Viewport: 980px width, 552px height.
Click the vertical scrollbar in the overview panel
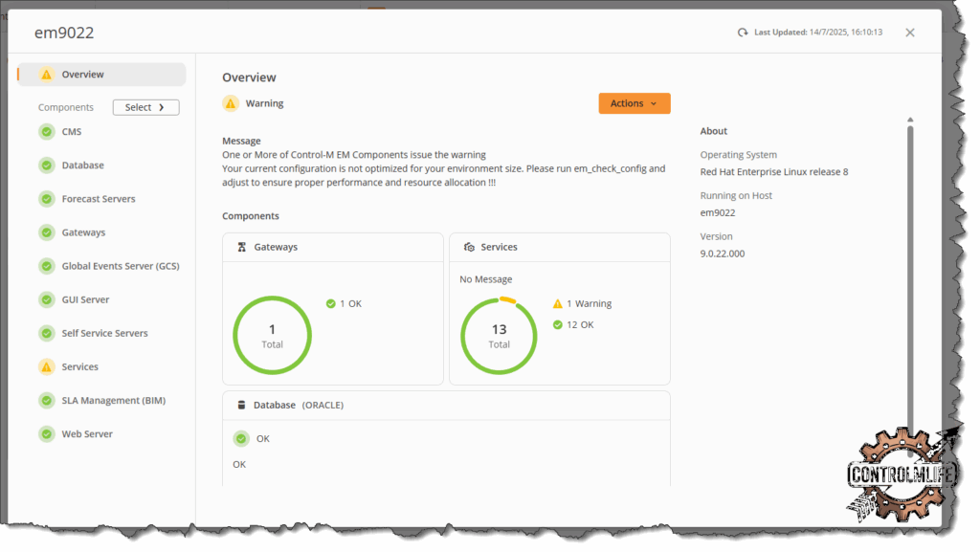point(909,287)
